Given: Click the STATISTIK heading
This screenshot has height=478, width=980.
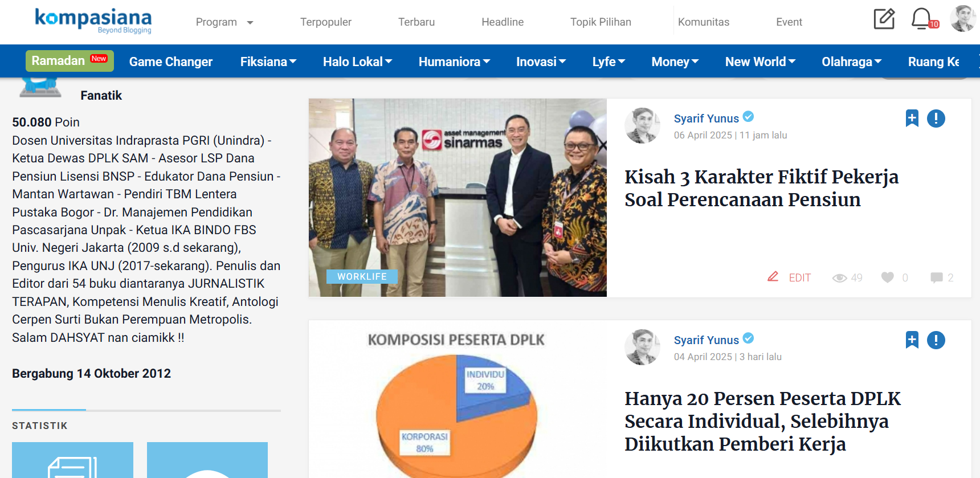Looking at the screenshot, I should click(x=40, y=426).
